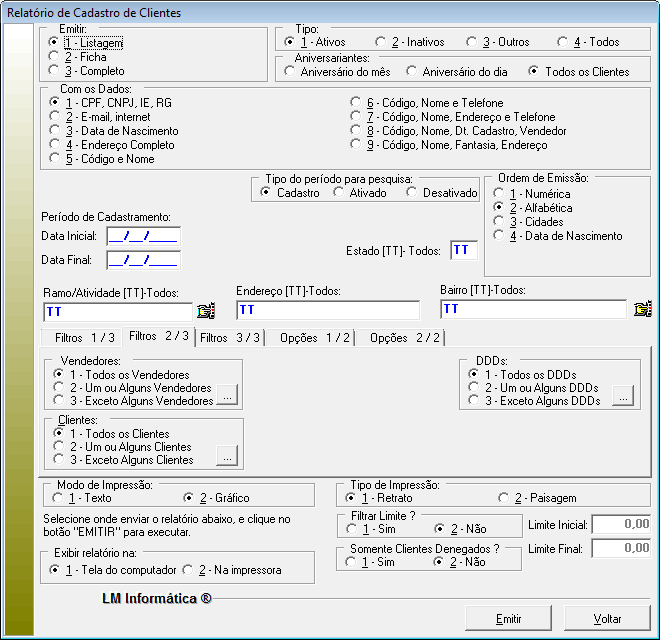
Task: Select '1 - Sim' for Filtrar Limite
Action: 351,528
